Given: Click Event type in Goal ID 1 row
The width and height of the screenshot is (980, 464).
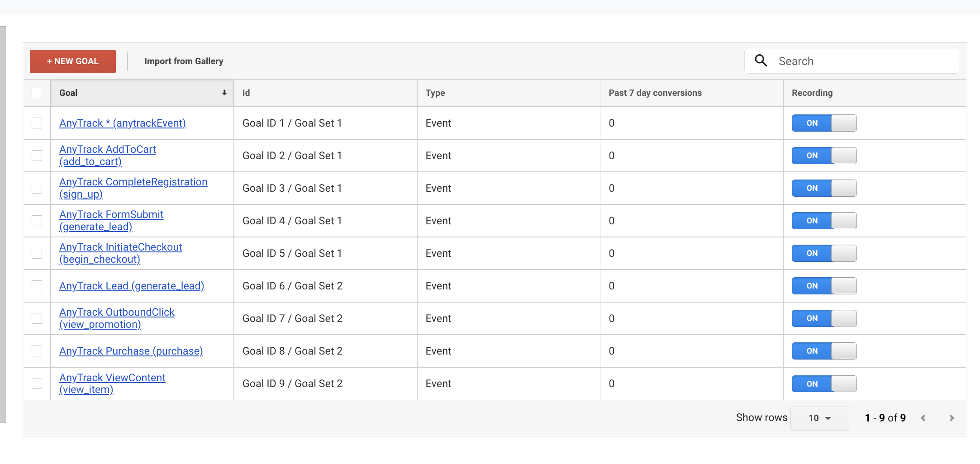Looking at the screenshot, I should 438,123.
